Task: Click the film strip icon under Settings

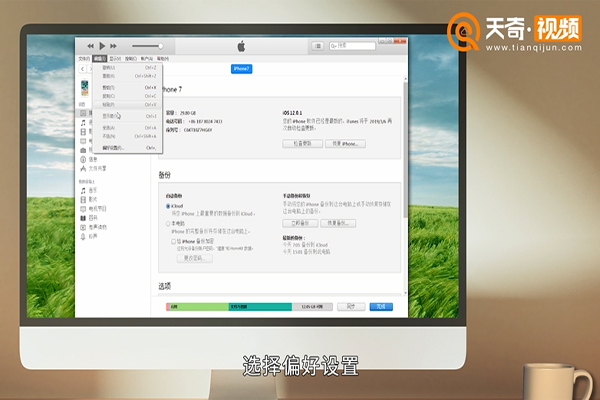Action: tap(83, 132)
